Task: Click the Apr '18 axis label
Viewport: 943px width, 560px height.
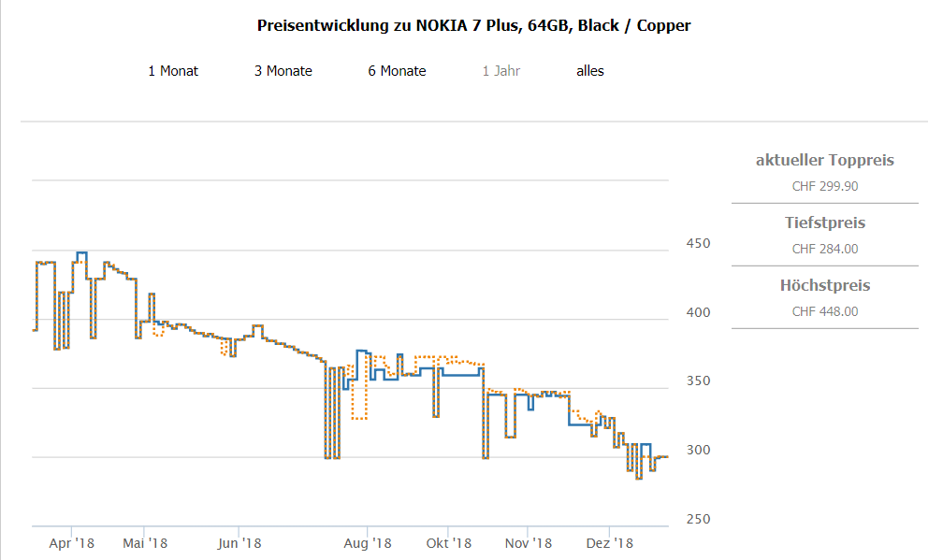Action: tap(72, 542)
